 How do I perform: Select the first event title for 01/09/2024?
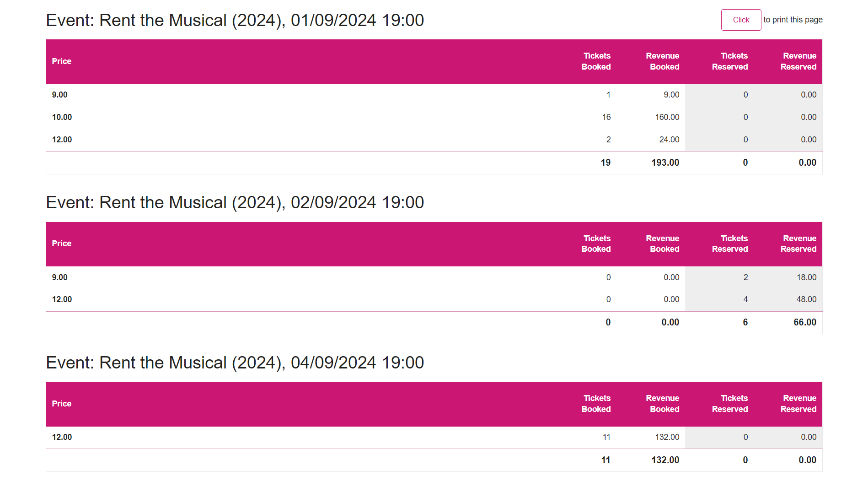pos(235,20)
